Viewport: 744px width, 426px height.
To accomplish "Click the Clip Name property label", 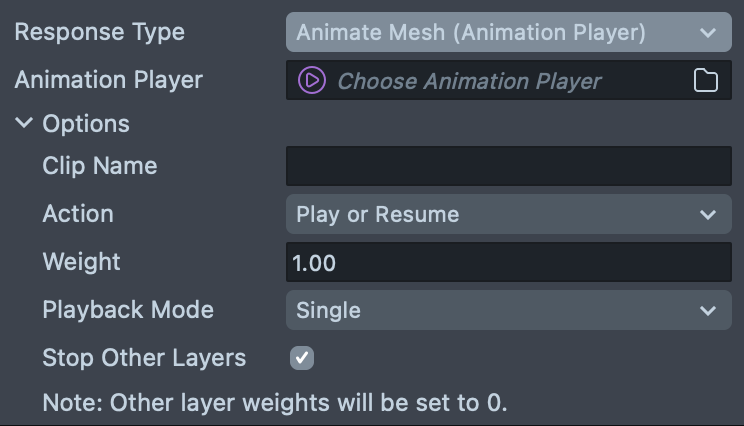I will pos(99,166).
